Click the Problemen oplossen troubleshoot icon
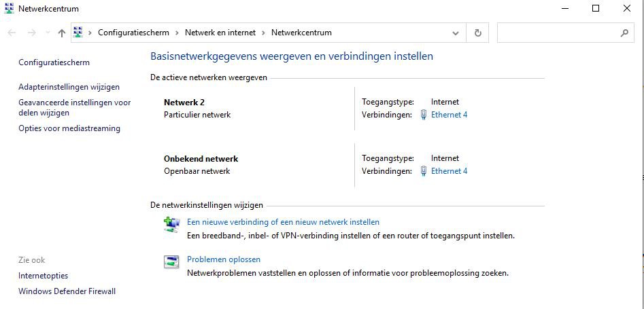 pyautogui.click(x=171, y=262)
